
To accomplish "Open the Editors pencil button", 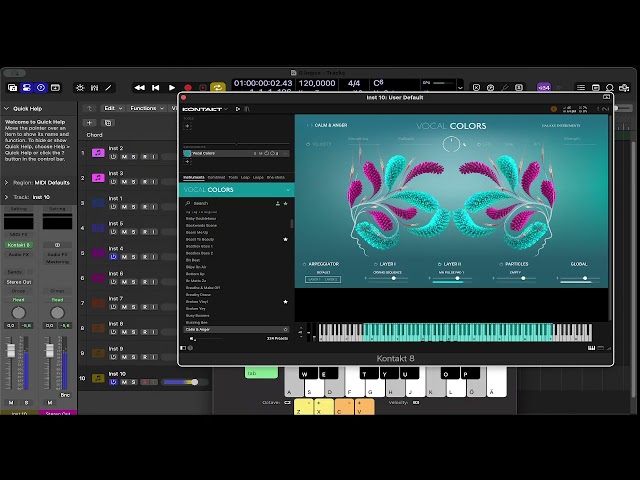I will click(x=108, y=88).
